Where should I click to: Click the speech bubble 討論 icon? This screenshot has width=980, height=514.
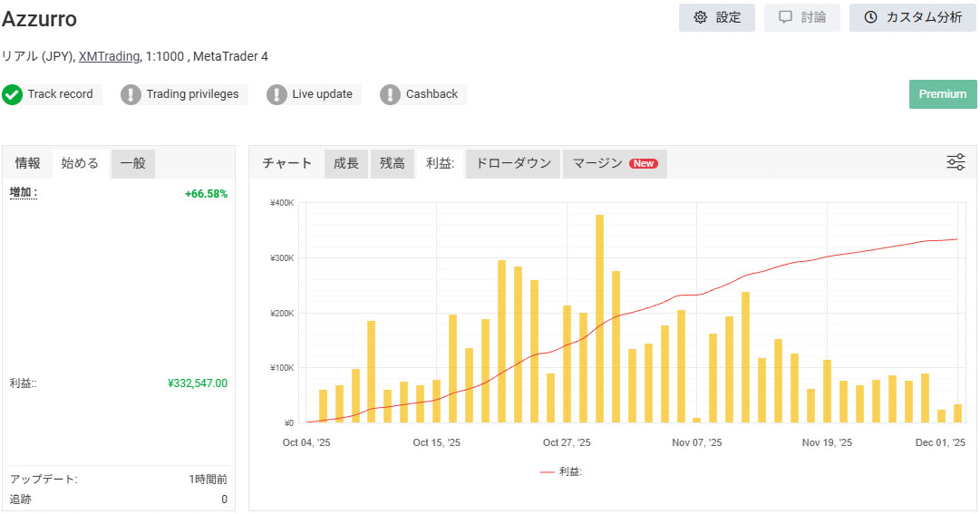pos(785,17)
